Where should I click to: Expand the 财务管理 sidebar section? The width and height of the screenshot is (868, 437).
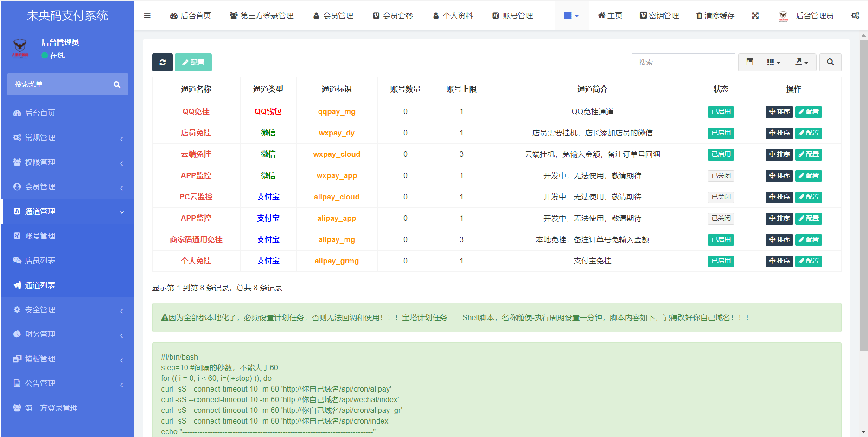point(41,334)
